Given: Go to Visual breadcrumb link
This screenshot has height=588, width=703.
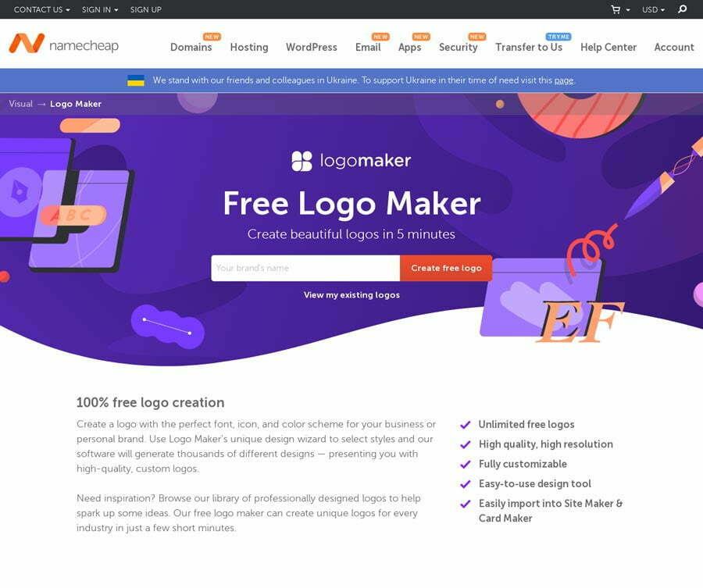Looking at the screenshot, I should (20, 104).
